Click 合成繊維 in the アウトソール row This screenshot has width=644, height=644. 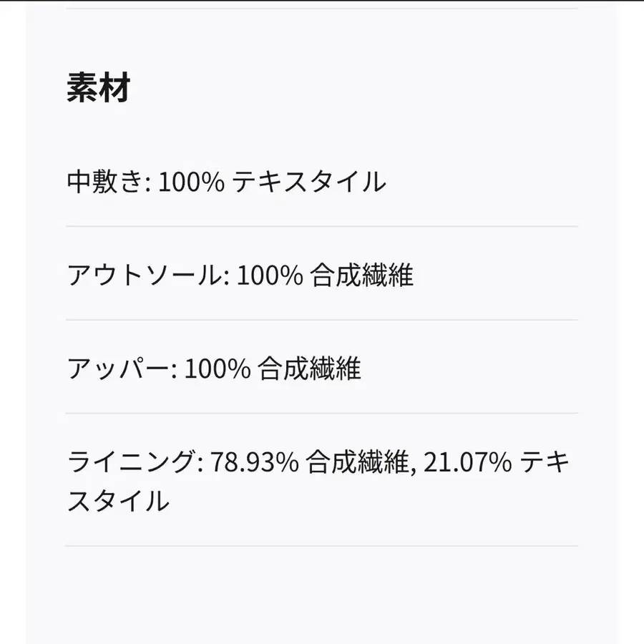(x=362, y=275)
